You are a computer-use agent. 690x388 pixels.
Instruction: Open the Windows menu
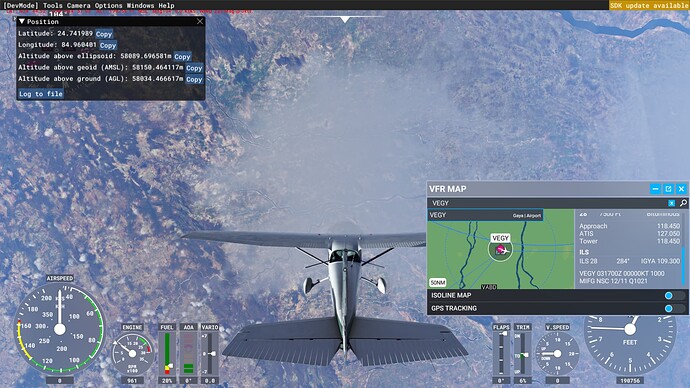click(140, 5)
